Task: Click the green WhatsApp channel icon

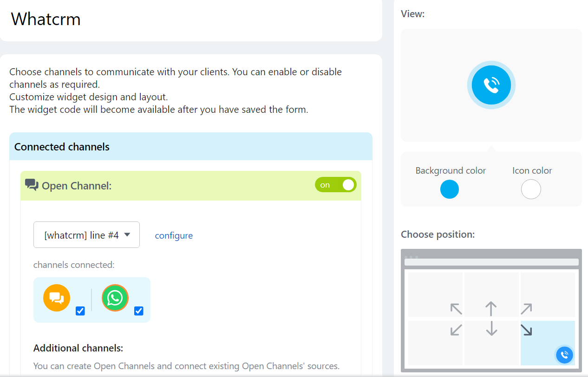Action: (115, 298)
